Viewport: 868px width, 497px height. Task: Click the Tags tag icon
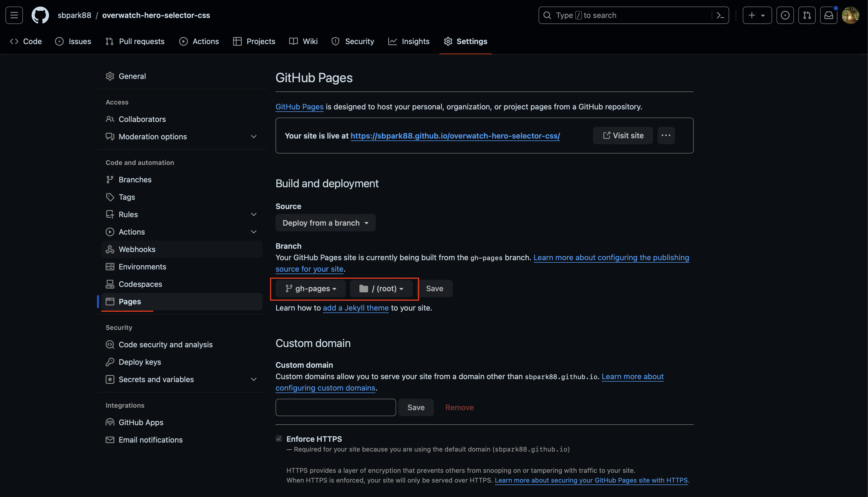pos(110,197)
